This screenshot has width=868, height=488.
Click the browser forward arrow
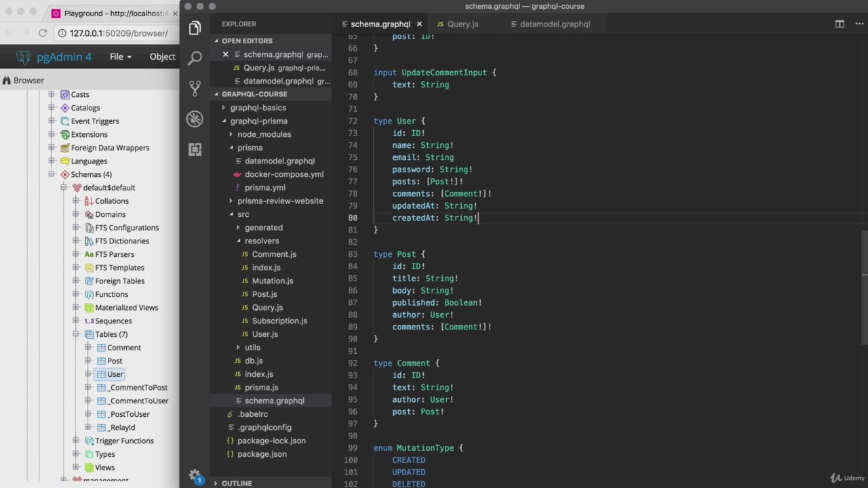tap(25, 33)
